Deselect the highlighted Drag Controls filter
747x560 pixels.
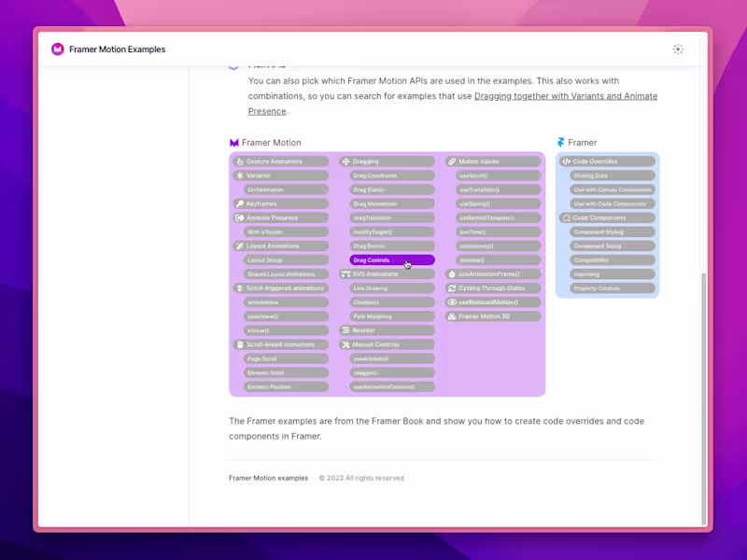coord(392,260)
